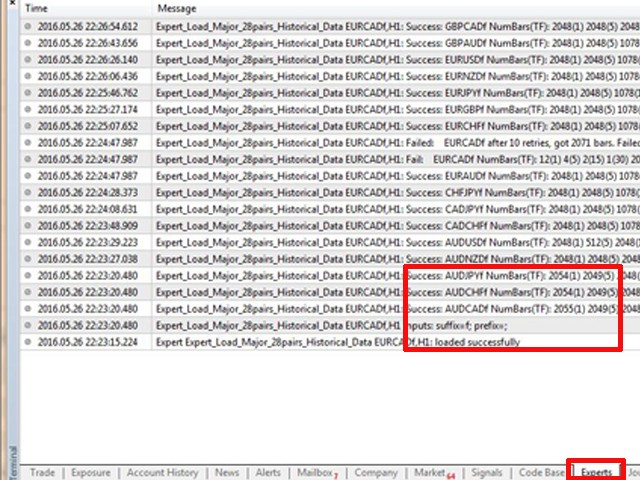Image resolution: width=640 pixels, height=480 pixels.
Task: Click the status icon beside 22:25:46.762
Action: tap(28, 93)
